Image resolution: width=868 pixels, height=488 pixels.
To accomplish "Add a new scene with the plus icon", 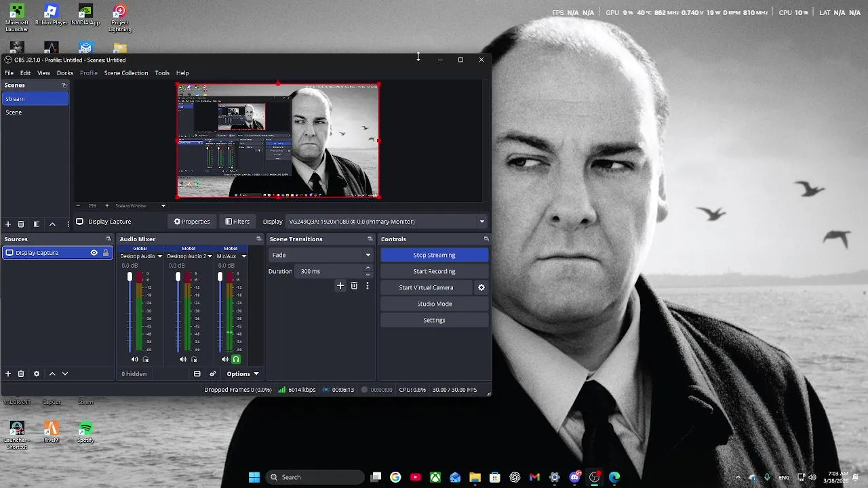I will (8, 224).
